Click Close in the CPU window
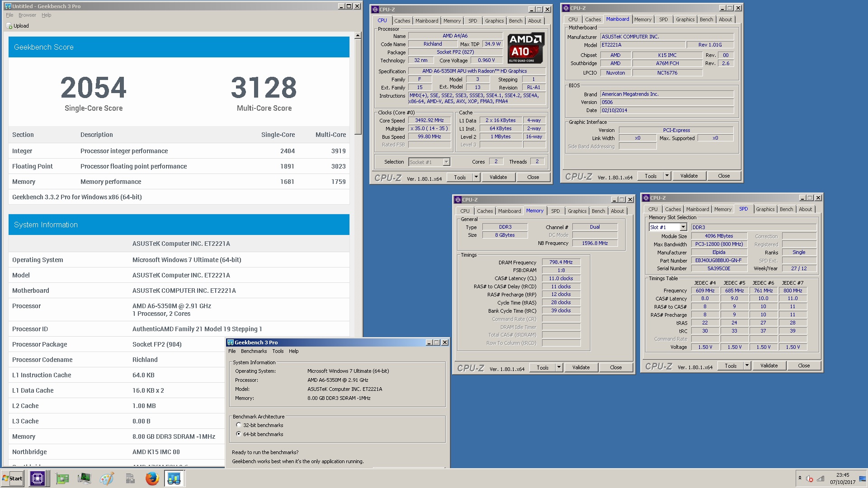Viewport: 868px width, 488px height. 533,177
